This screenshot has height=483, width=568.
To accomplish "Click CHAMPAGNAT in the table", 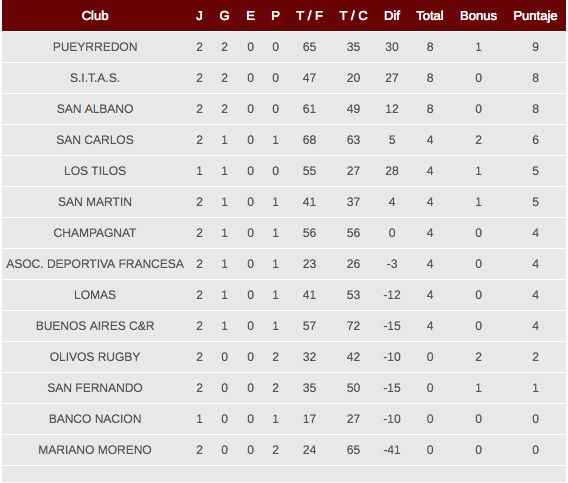I will pyautogui.click(x=95, y=233).
